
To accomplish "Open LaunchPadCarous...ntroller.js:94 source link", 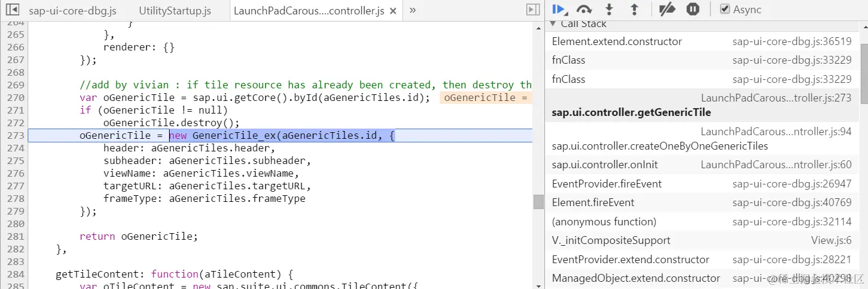I will pyautogui.click(x=776, y=132).
